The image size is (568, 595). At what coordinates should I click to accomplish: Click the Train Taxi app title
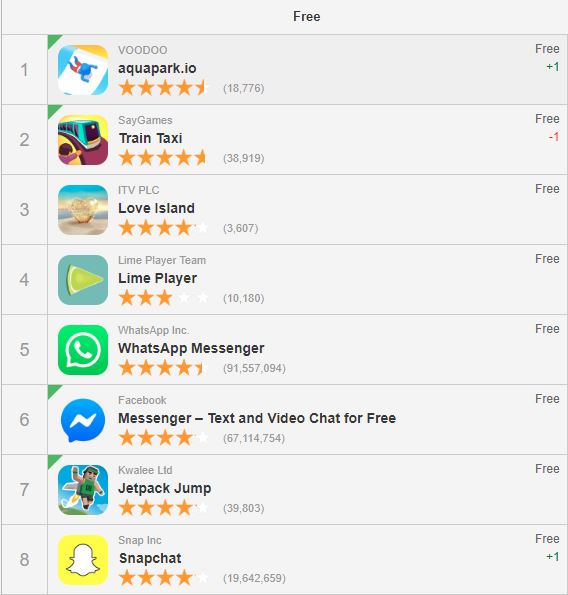tap(151, 138)
